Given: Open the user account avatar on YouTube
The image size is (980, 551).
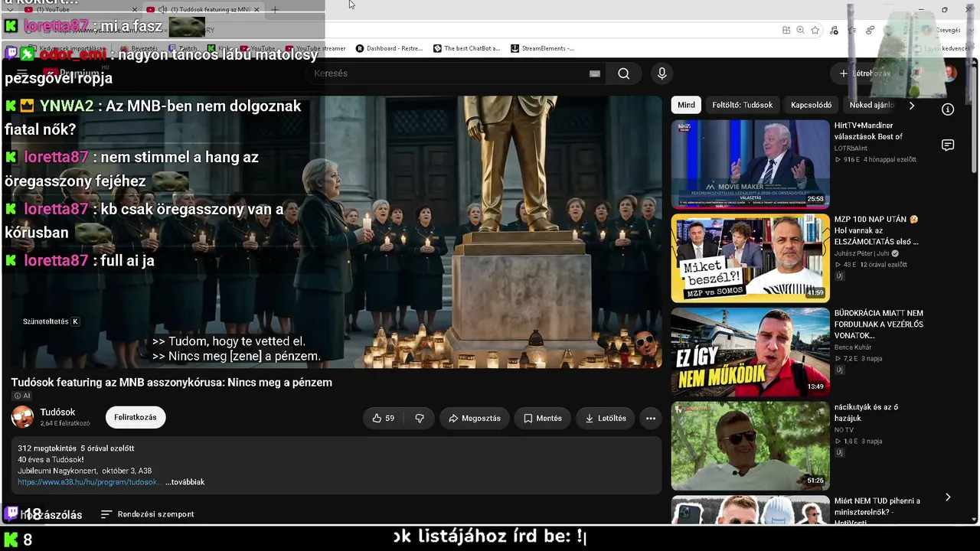Looking at the screenshot, I should (x=949, y=73).
